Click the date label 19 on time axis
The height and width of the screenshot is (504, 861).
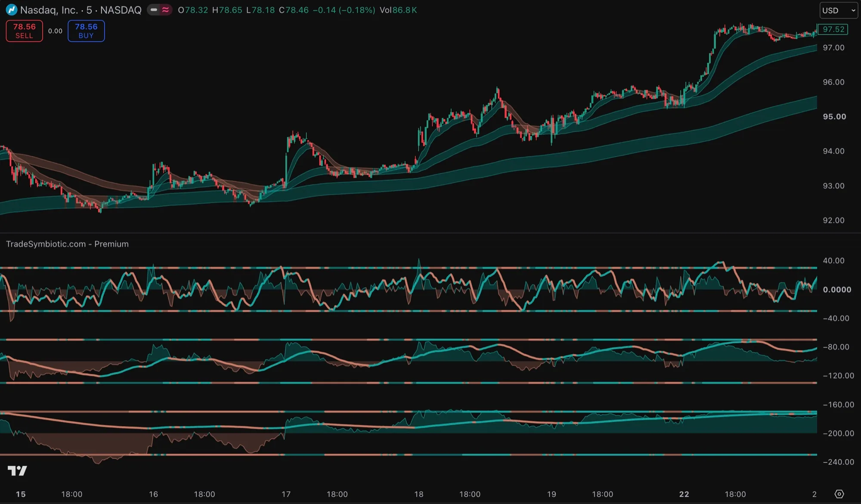coord(551,494)
